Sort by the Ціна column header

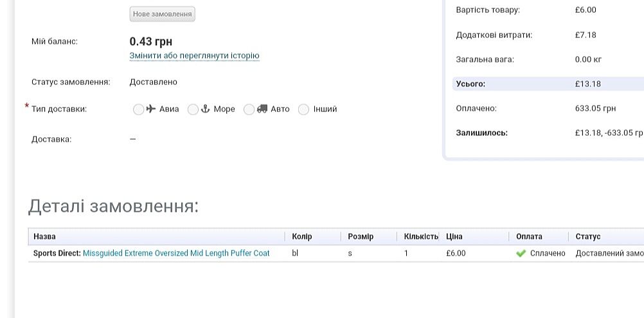point(454,237)
